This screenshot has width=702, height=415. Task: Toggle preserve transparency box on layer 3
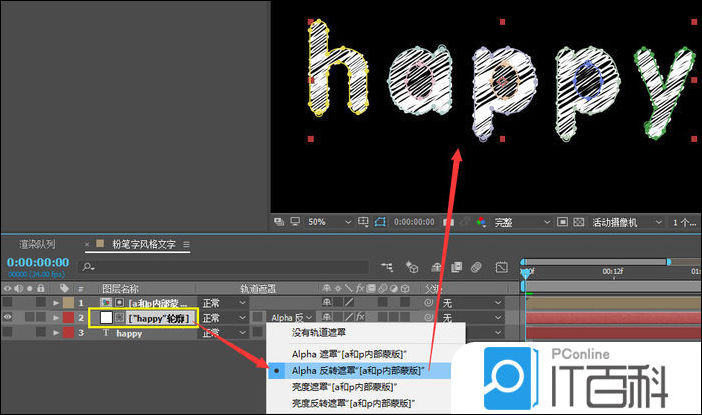(257, 332)
